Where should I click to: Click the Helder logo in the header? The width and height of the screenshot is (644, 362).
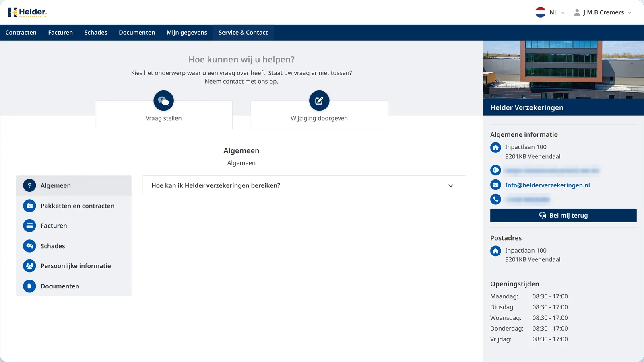coord(27,12)
